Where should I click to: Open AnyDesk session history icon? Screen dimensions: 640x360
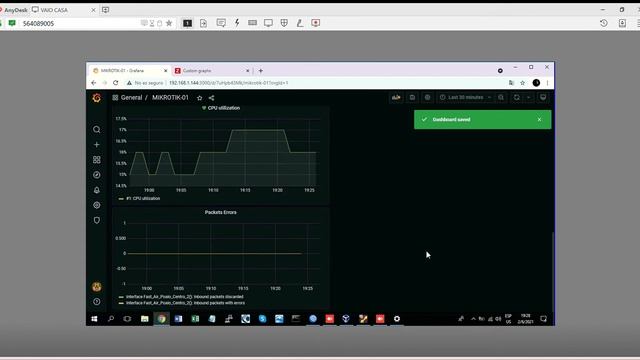click(x=604, y=23)
